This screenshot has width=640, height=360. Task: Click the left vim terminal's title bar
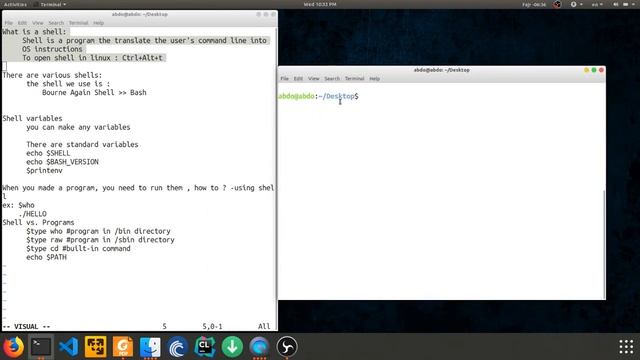tap(140, 14)
